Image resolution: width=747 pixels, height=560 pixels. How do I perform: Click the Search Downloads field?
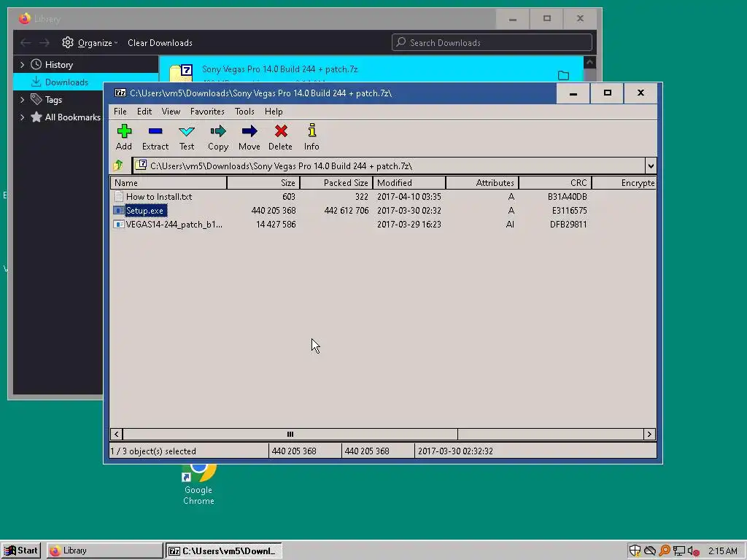[492, 43]
